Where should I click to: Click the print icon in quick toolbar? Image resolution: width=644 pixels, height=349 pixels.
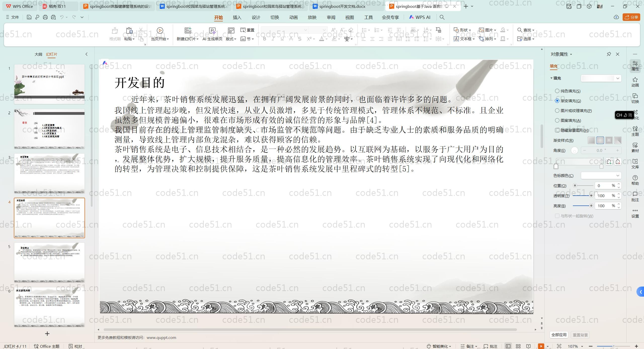tap(45, 17)
